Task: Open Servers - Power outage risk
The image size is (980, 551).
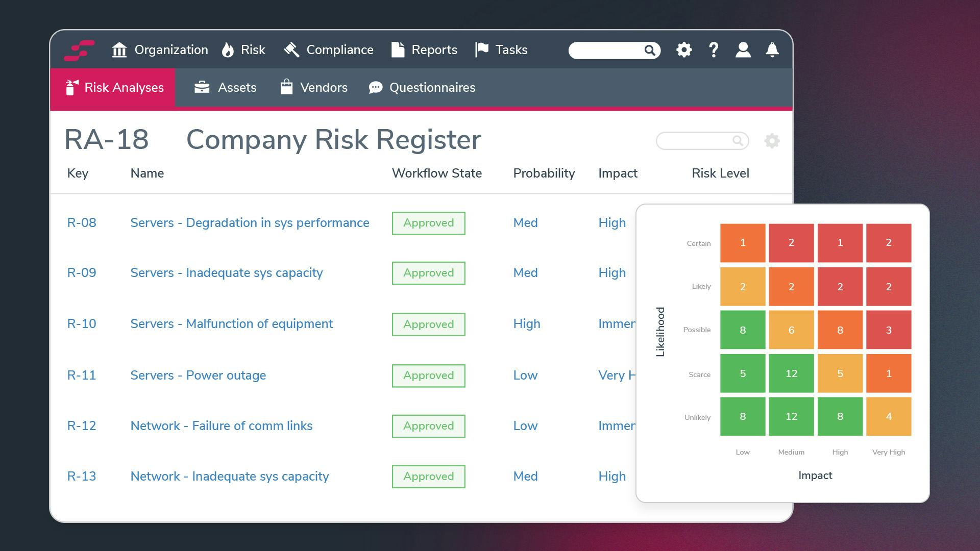Action: click(198, 375)
